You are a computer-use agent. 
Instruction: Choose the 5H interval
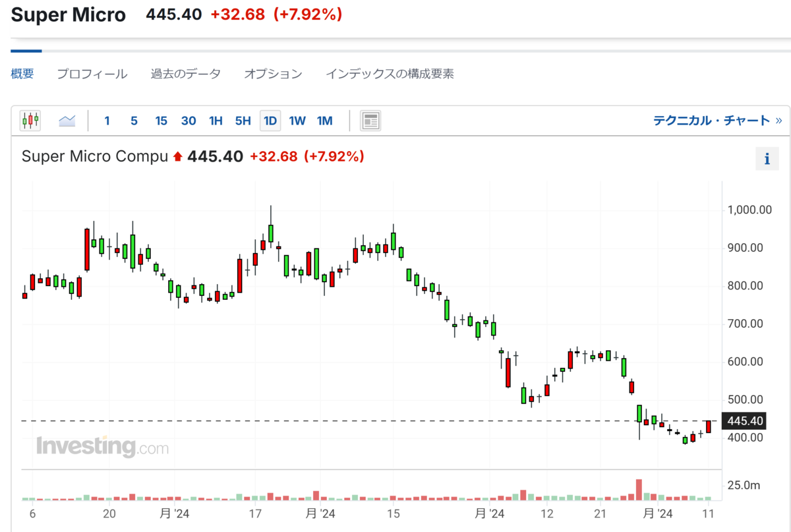click(243, 121)
